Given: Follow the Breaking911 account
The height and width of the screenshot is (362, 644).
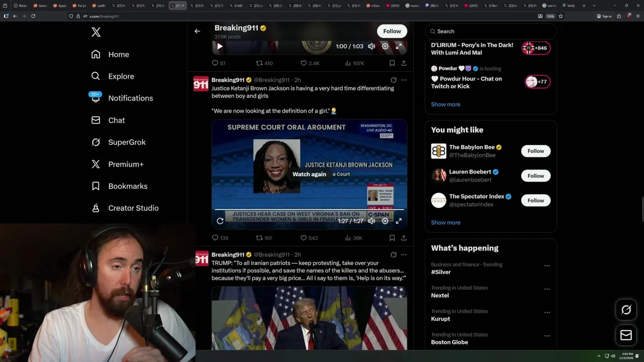Looking at the screenshot, I should pyautogui.click(x=392, y=31).
